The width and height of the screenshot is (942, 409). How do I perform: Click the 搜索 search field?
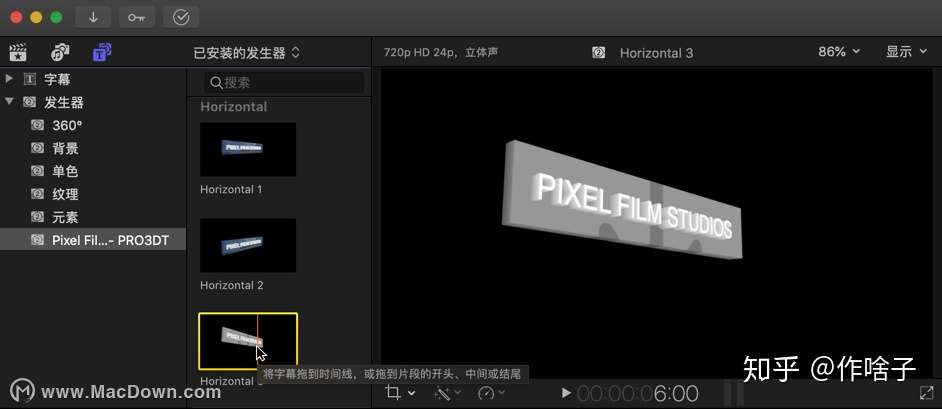point(284,83)
